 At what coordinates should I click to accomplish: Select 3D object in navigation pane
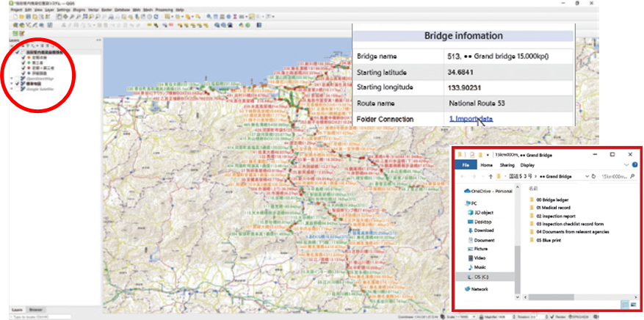coord(480,212)
